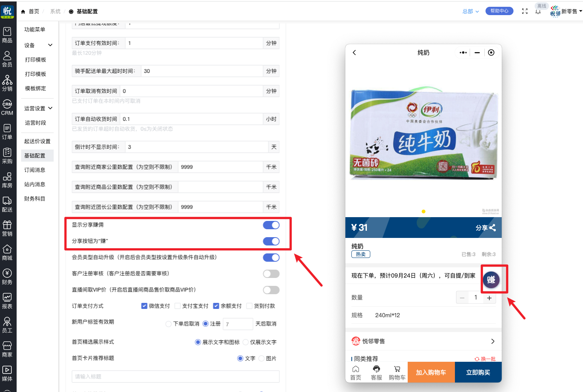Uncheck 微信支付 checkbox

144,306
